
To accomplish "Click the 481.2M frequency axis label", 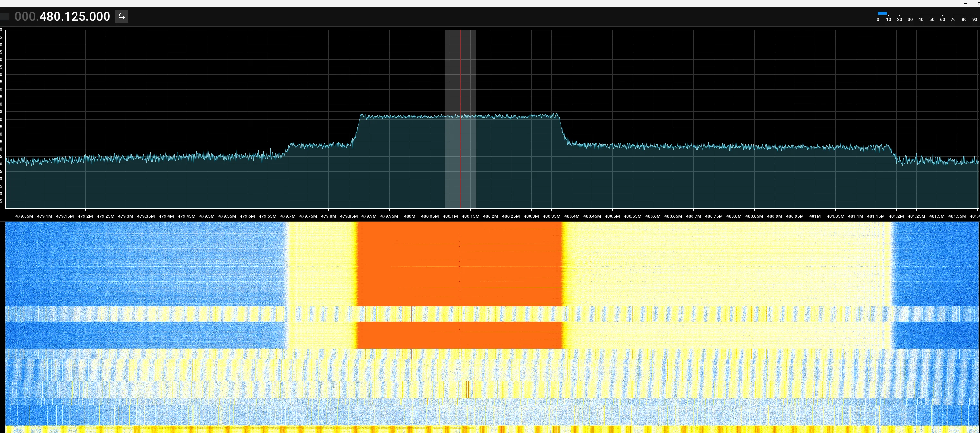I will 896,216.
